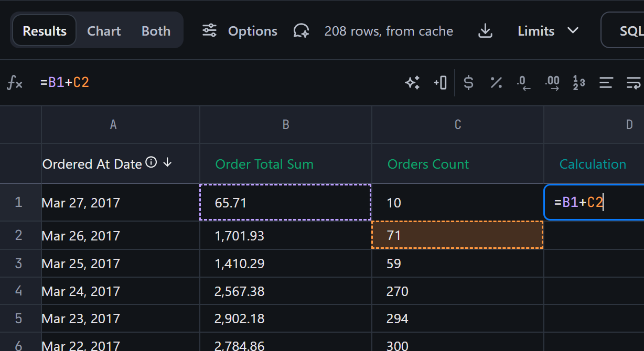Switch to the Chart tab
The image size is (644, 351).
tap(104, 31)
